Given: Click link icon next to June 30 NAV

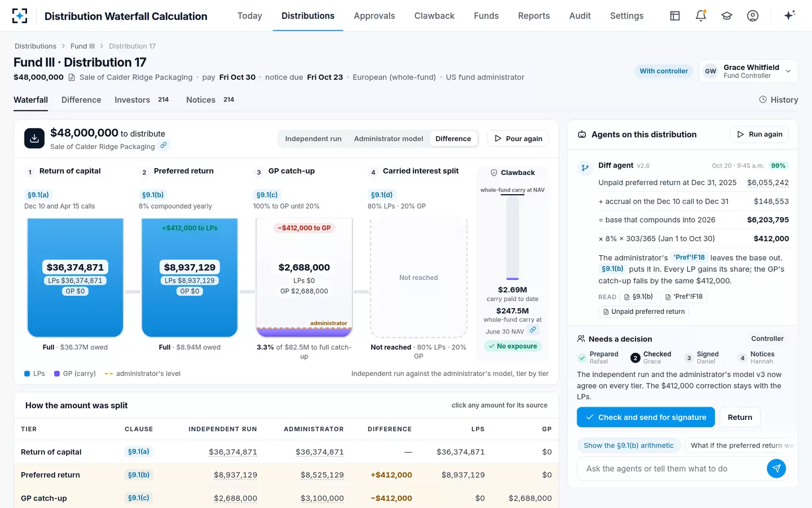Looking at the screenshot, I should point(533,330).
